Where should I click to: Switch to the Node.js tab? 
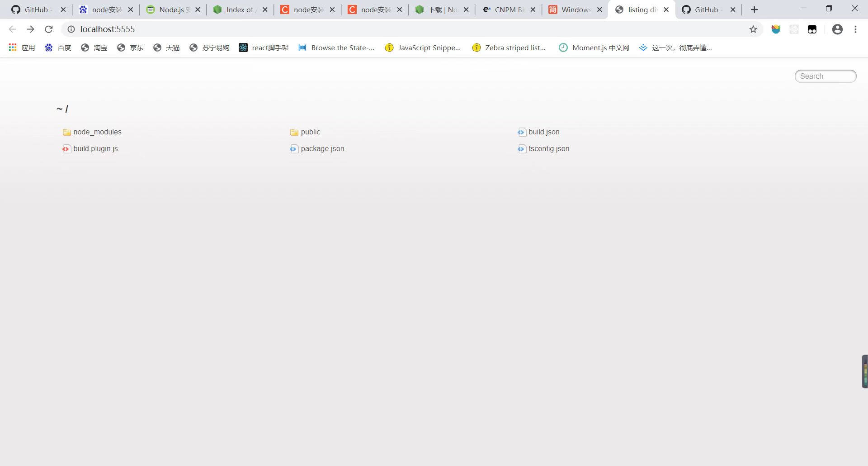tap(173, 10)
